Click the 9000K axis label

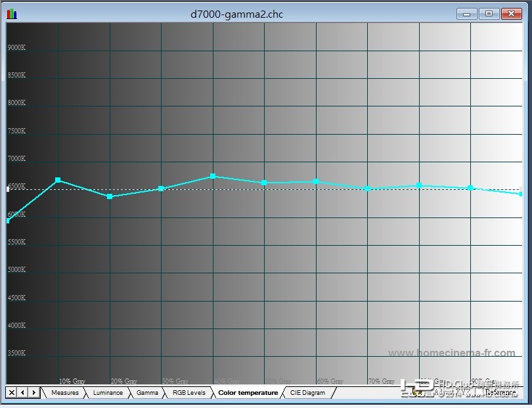coord(16,47)
